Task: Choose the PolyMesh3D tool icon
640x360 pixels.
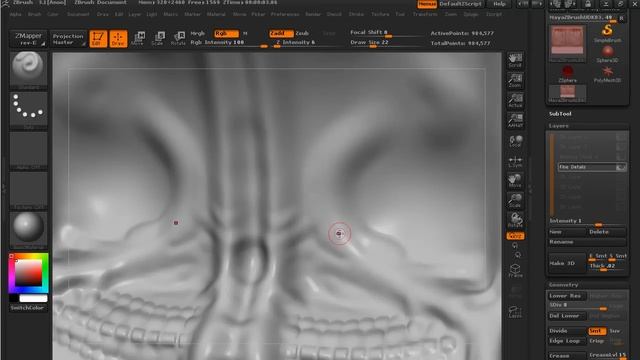Action: [x=607, y=74]
